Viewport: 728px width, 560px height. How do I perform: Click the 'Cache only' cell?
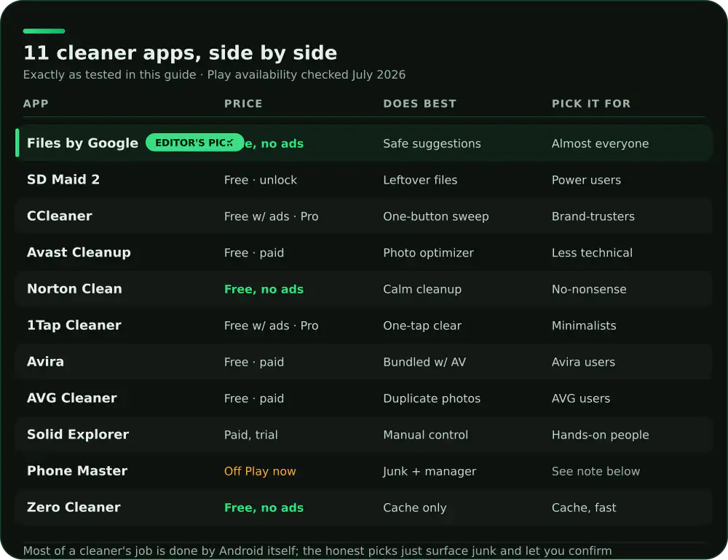pyautogui.click(x=415, y=508)
